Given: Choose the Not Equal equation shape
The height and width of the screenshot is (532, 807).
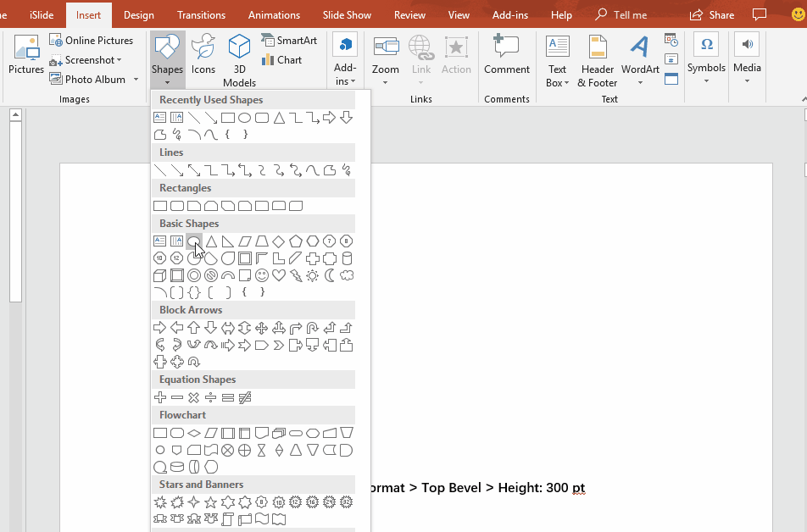Looking at the screenshot, I should (244, 397).
